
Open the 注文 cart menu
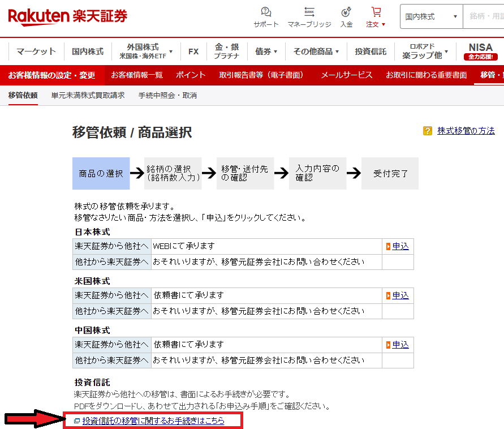376,18
